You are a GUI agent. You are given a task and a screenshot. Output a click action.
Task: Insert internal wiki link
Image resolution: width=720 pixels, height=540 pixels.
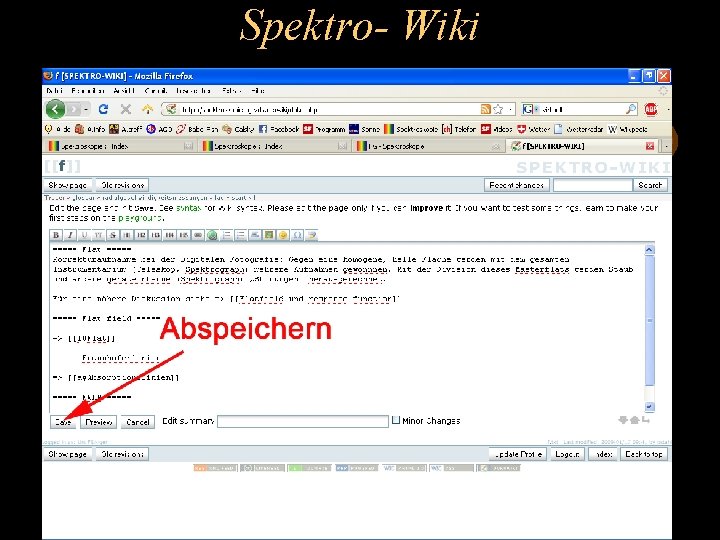[198, 235]
